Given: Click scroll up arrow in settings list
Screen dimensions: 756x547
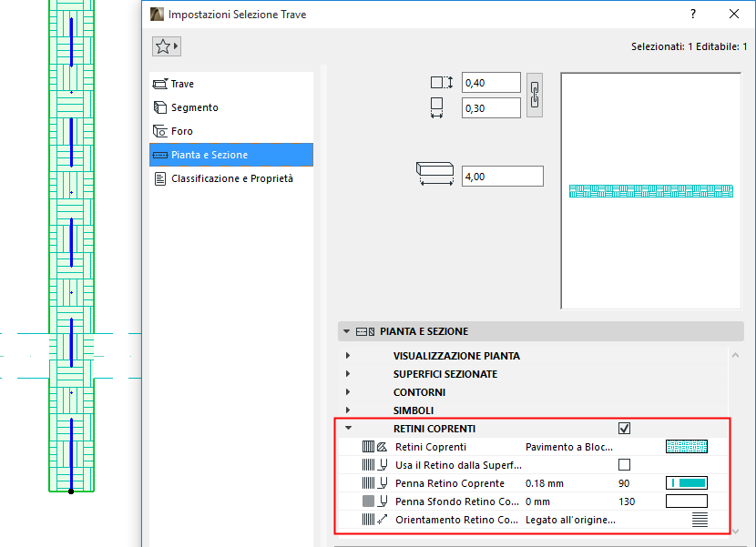Looking at the screenshot, I should 735,356.
